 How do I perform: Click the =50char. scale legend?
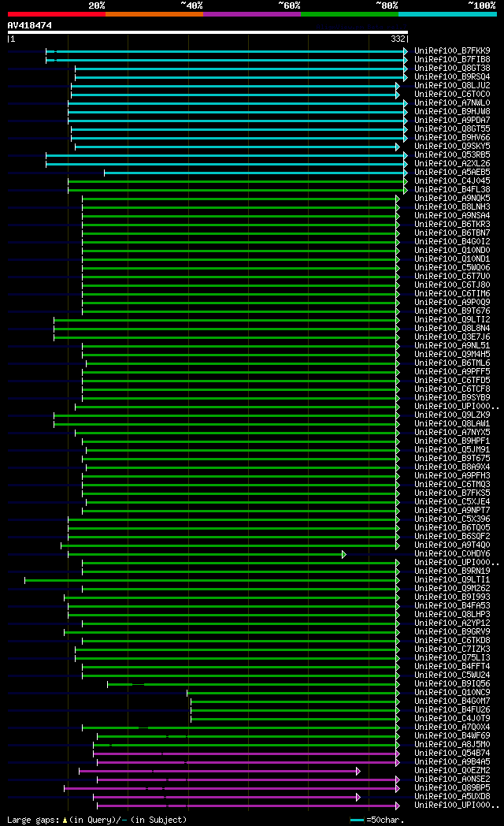click(377, 820)
